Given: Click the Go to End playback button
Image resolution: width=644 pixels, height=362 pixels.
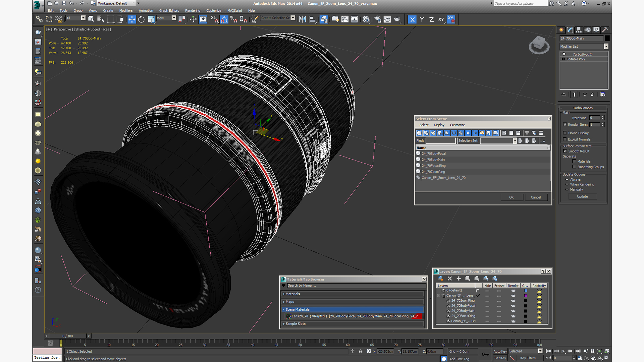Looking at the screenshot, I should click(x=578, y=351).
